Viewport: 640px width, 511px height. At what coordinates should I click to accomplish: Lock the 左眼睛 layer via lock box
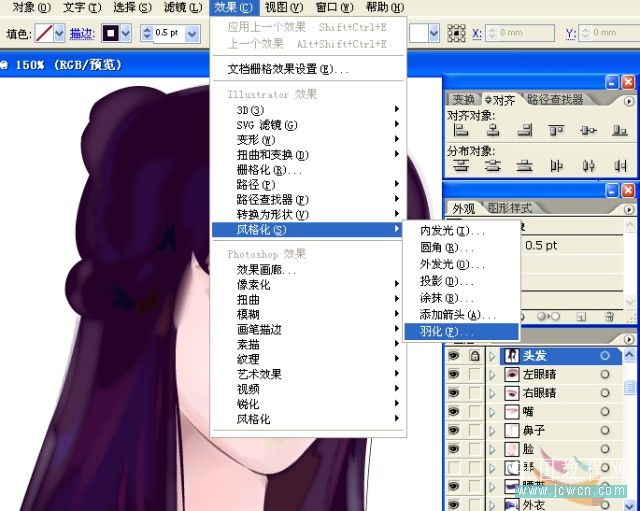[475, 374]
